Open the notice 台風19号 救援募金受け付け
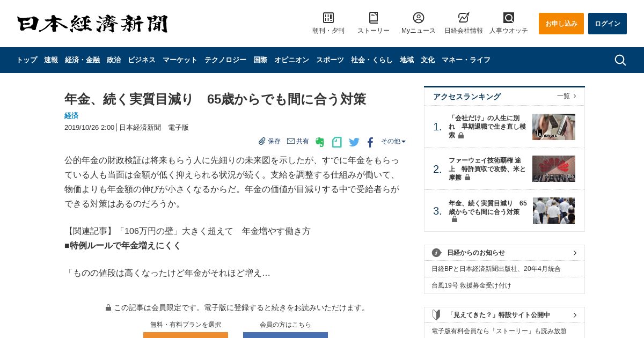The width and height of the screenshot is (644, 338). [x=471, y=285]
